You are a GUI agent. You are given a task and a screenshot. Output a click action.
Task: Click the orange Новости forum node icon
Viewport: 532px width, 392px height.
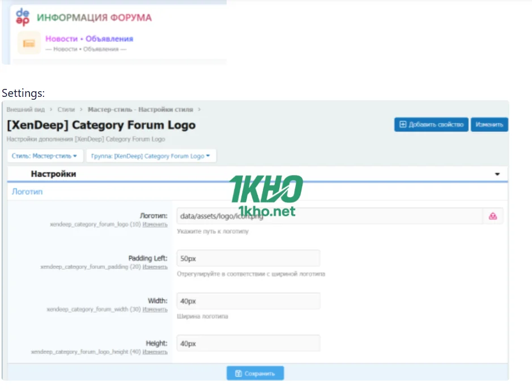pyautogui.click(x=29, y=43)
